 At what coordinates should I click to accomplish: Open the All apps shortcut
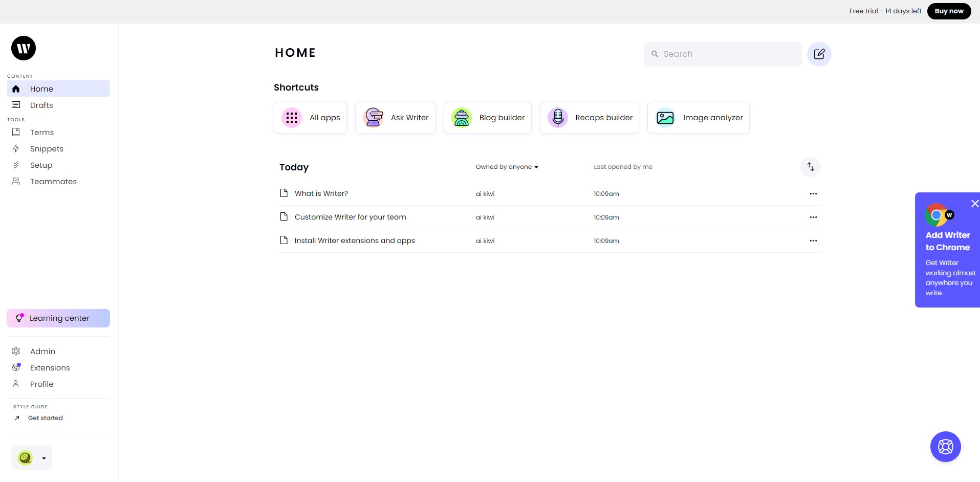click(x=310, y=118)
